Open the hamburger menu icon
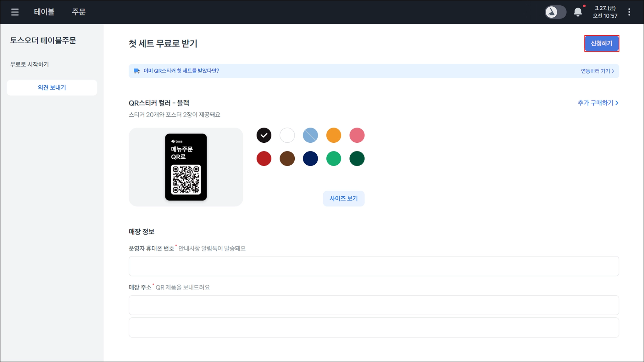 [x=15, y=12]
